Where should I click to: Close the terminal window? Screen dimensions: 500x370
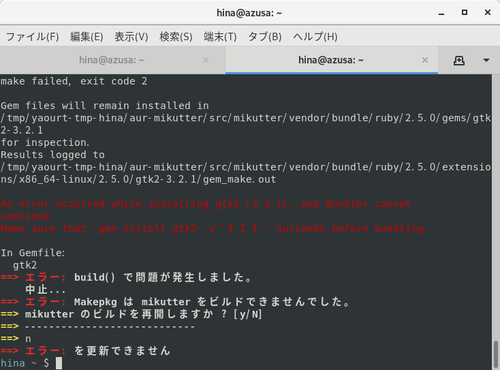[x=487, y=13]
